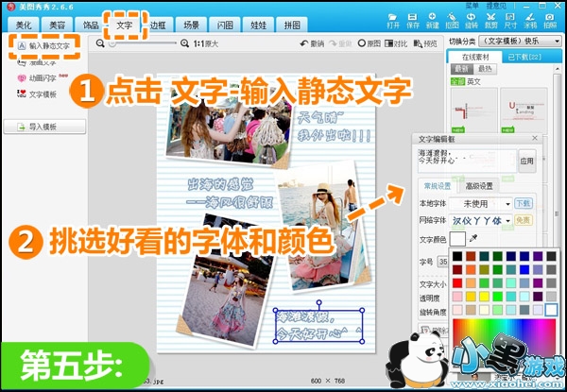The image size is (567, 392).
Task: Click the 1:1原大 actual size button
Action: pyautogui.click(x=206, y=43)
